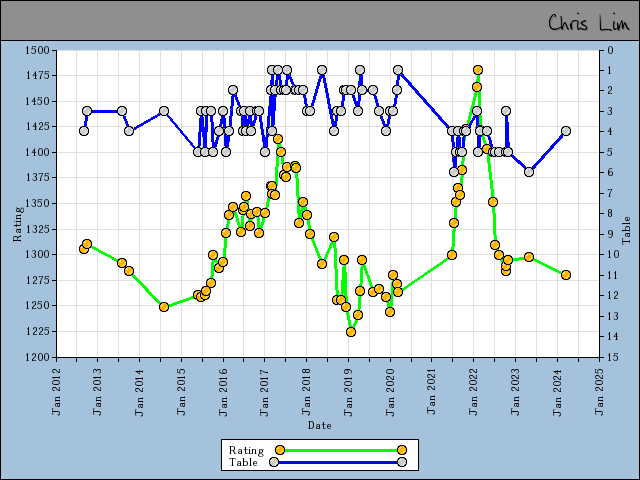Click the '0' table axis label
The width and height of the screenshot is (640, 480).
tap(611, 50)
